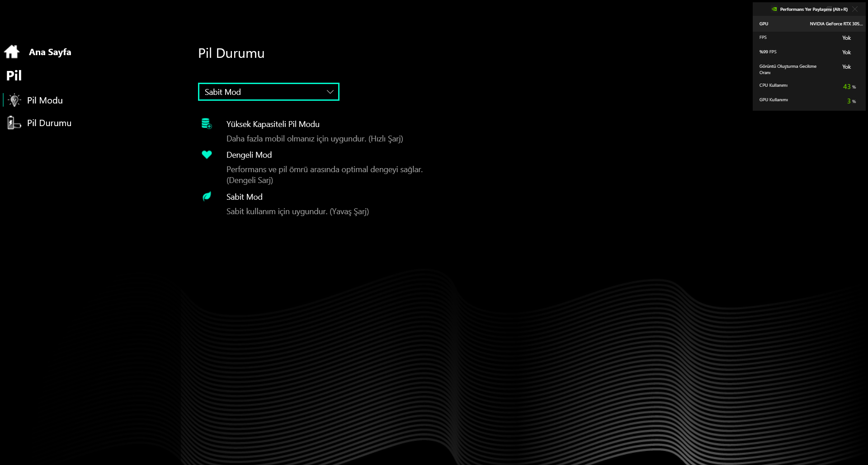Image resolution: width=868 pixels, height=465 pixels.
Task: Click the Yüksek Kapasiteli Pil Modu title
Action: point(273,124)
